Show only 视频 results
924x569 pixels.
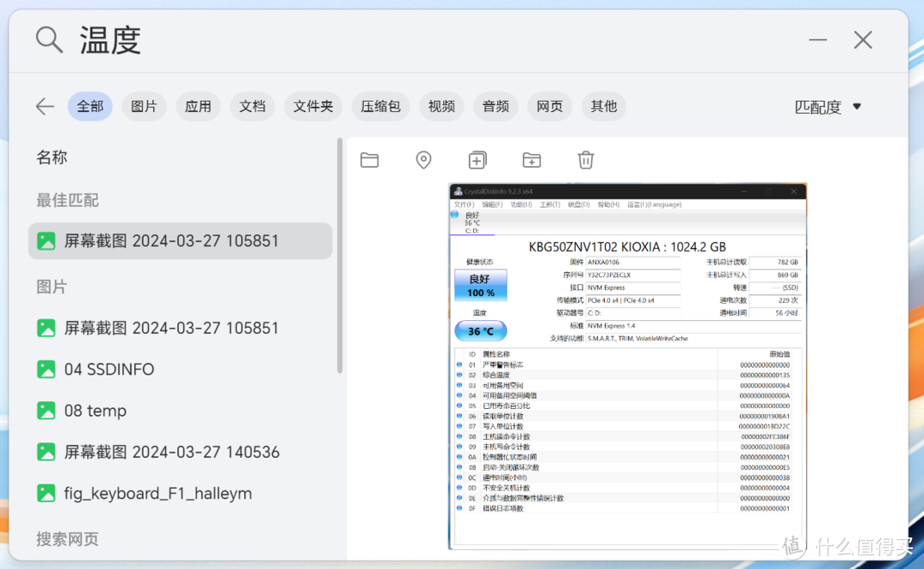coord(441,107)
